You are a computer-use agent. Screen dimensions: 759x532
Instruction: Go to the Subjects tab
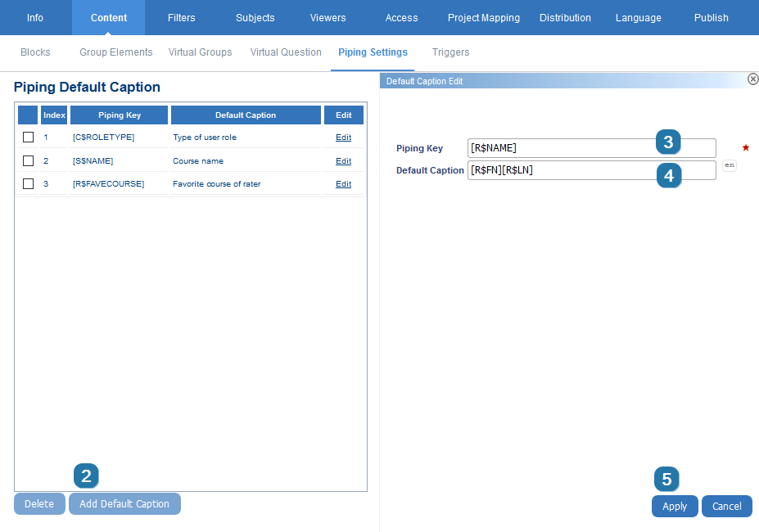pyautogui.click(x=255, y=18)
